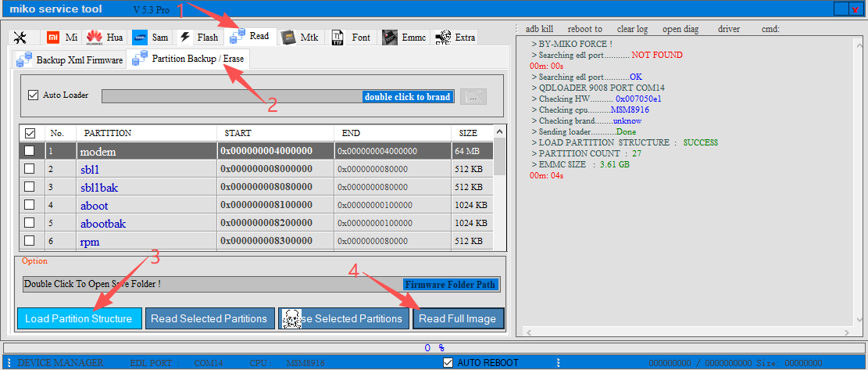Open the Extra tab

pyautogui.click(x=455, y=37)
